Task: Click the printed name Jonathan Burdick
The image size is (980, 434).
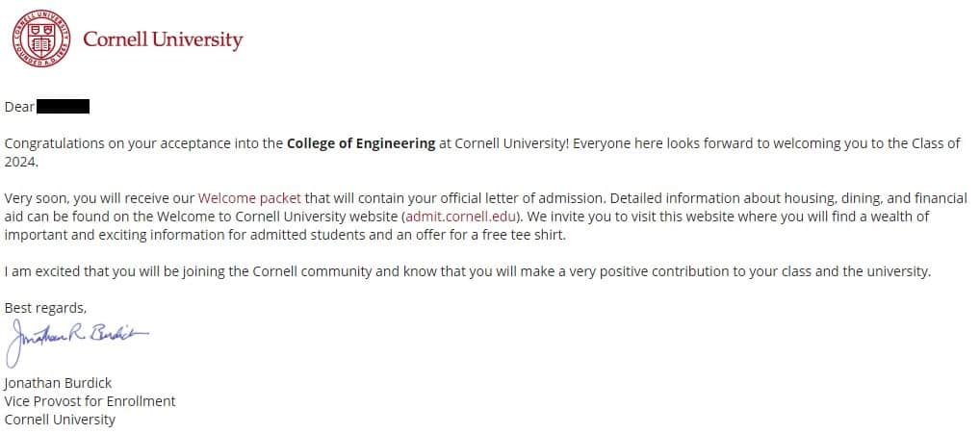Action: 58,382
